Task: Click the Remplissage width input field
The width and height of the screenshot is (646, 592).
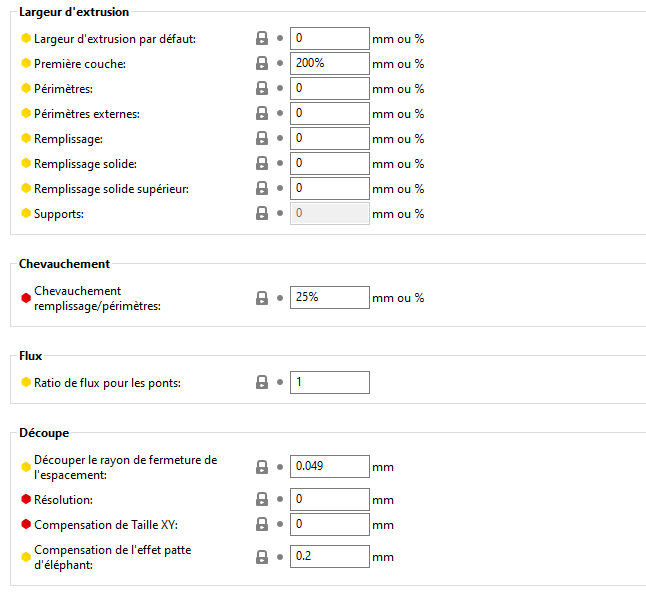Action: pos(329,138)
